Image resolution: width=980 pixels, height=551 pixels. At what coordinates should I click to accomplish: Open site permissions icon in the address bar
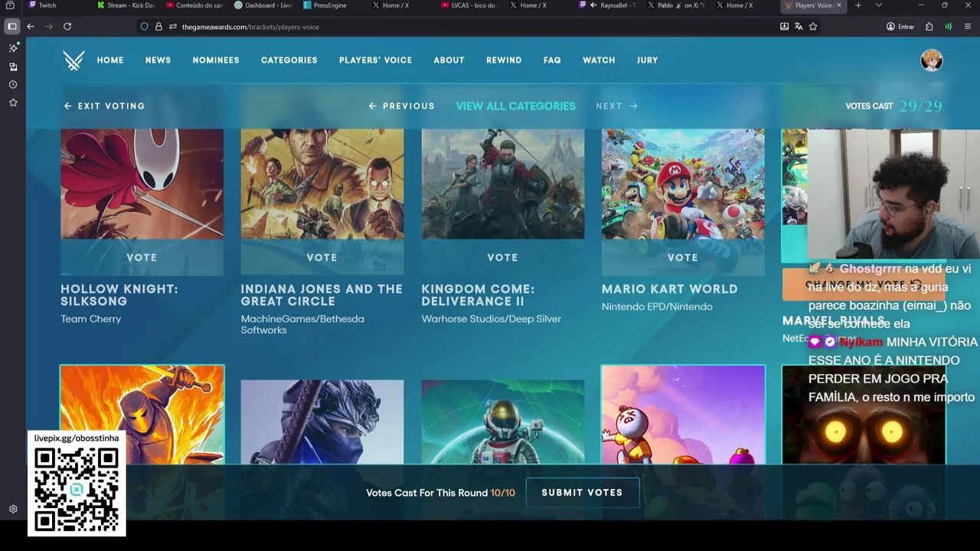173,27
